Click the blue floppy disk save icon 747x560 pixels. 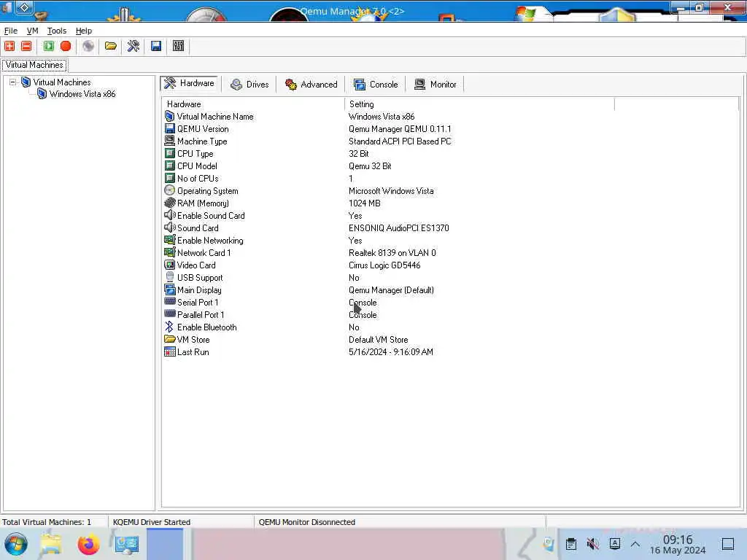(156, 46)
